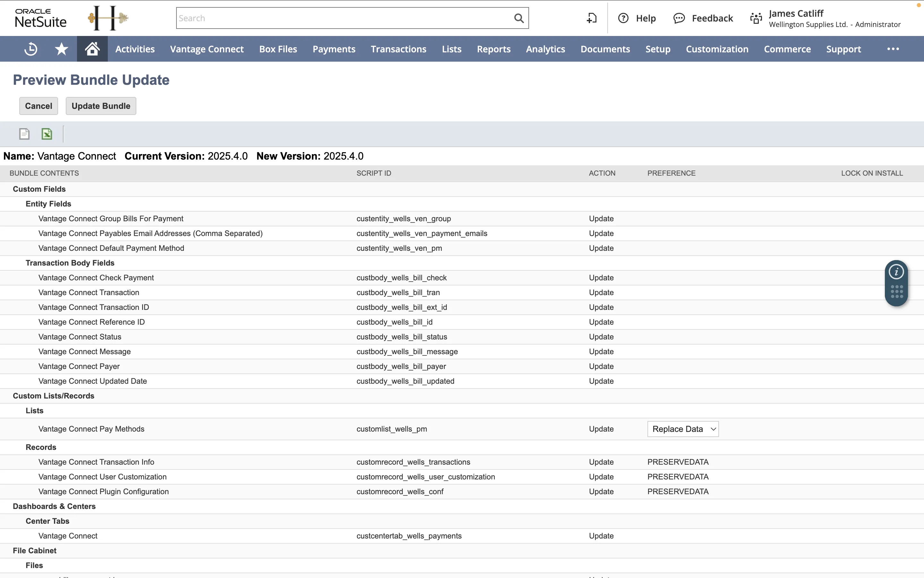The image size is (924, 578).
Task: Open the Lists menu
Action: tap(452, 49)
